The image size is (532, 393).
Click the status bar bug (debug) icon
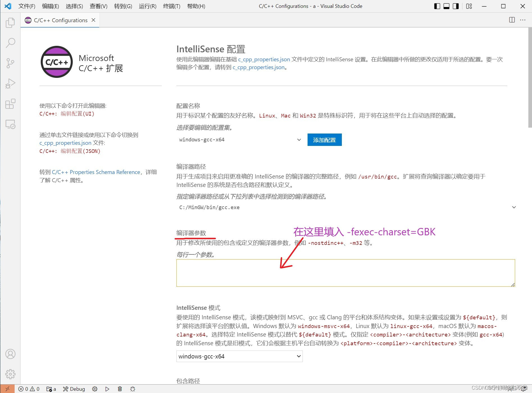[x=133, y=389]
